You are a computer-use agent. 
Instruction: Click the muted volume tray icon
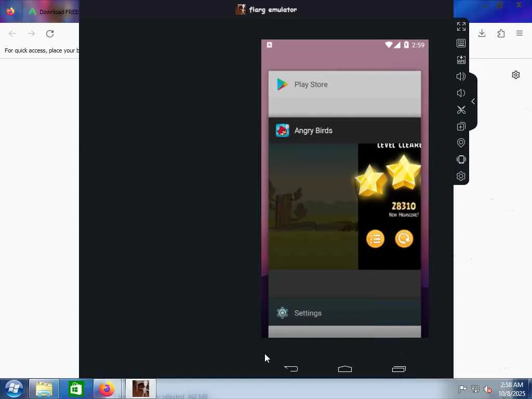[x=488, y=389]
